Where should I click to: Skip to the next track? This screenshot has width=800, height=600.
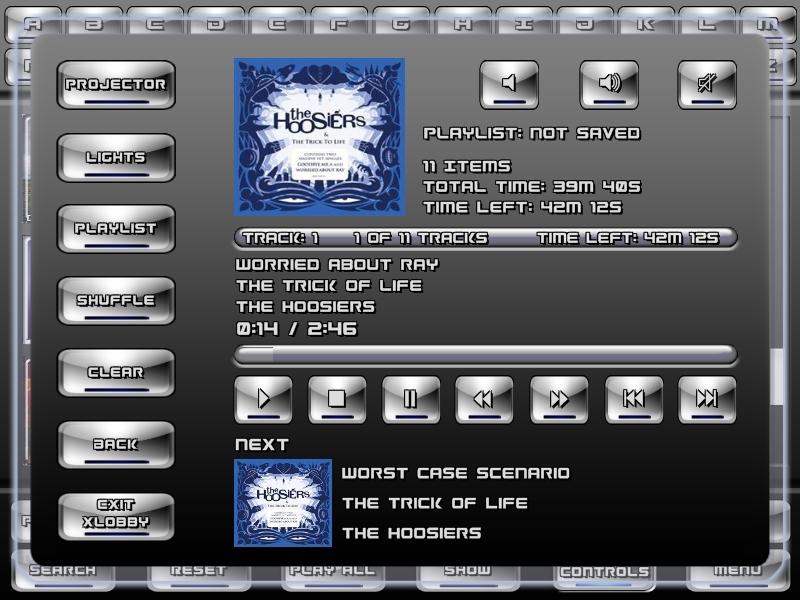(x=707, y=399)
